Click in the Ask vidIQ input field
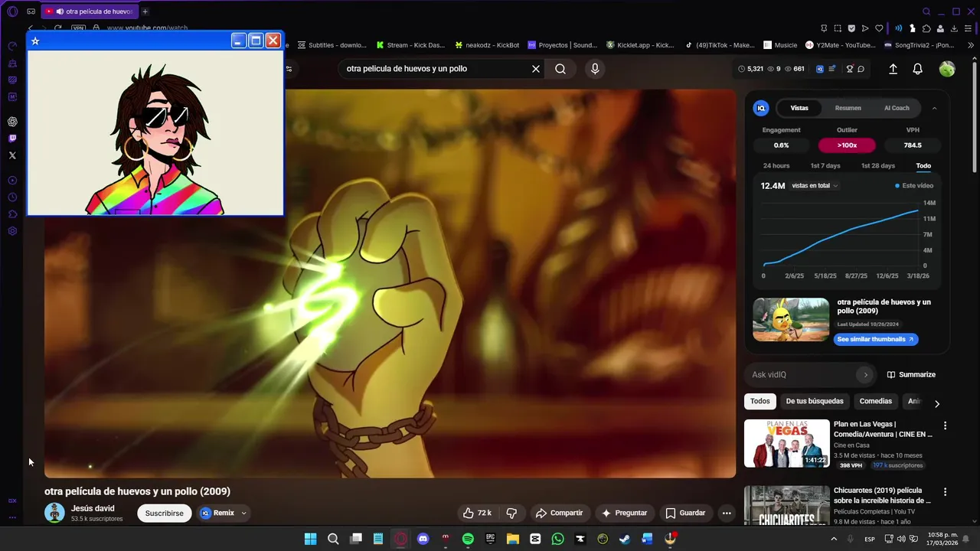 coord(802,375)
